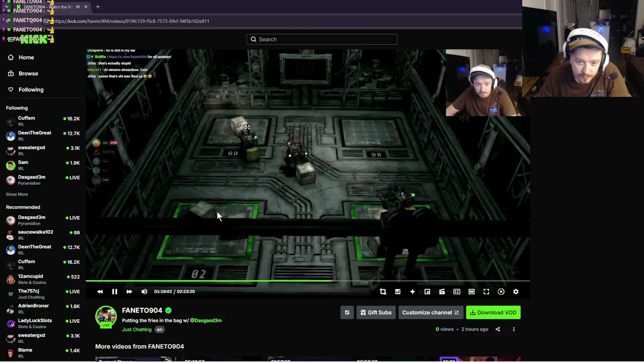644x362 pixels.
Task: Skip forward in the video
Action: [129, 292]
